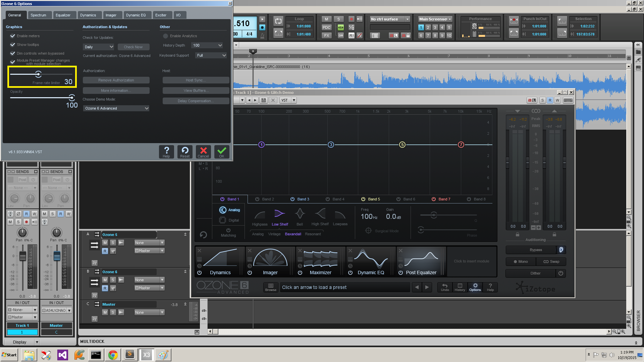The height and width of the screenshot is (362, 644).
Task: Enable the Analytics radio option
Action: pos(165,36)
